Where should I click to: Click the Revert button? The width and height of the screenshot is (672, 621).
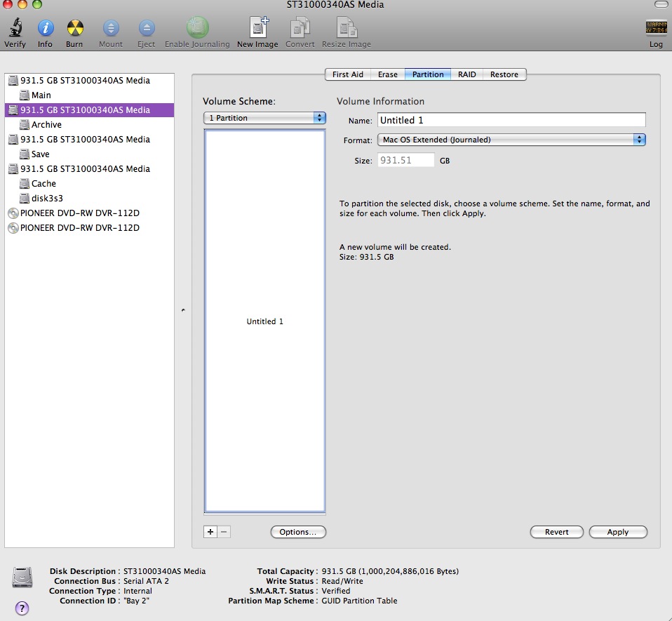556,532
